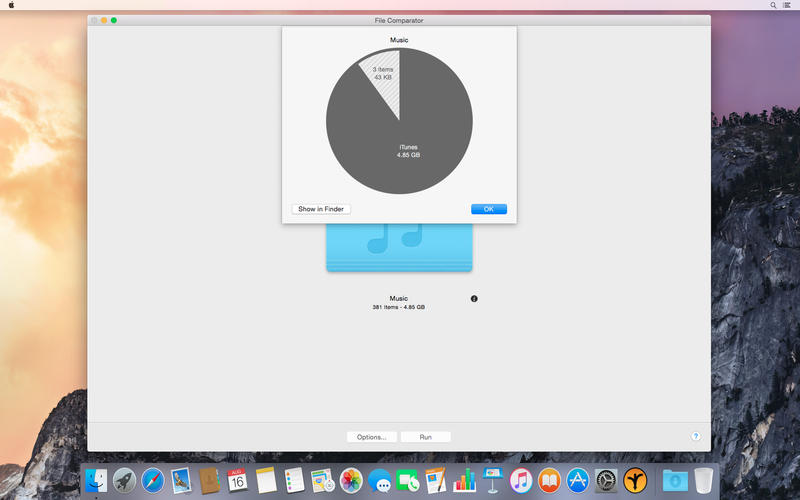
Task: Click the OK button in the Music dialog
Action: click(489, 209)
